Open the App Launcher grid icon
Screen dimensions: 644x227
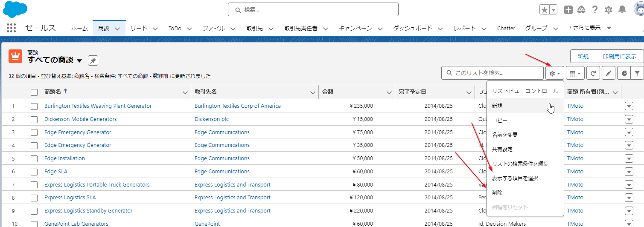coord(12,28)
